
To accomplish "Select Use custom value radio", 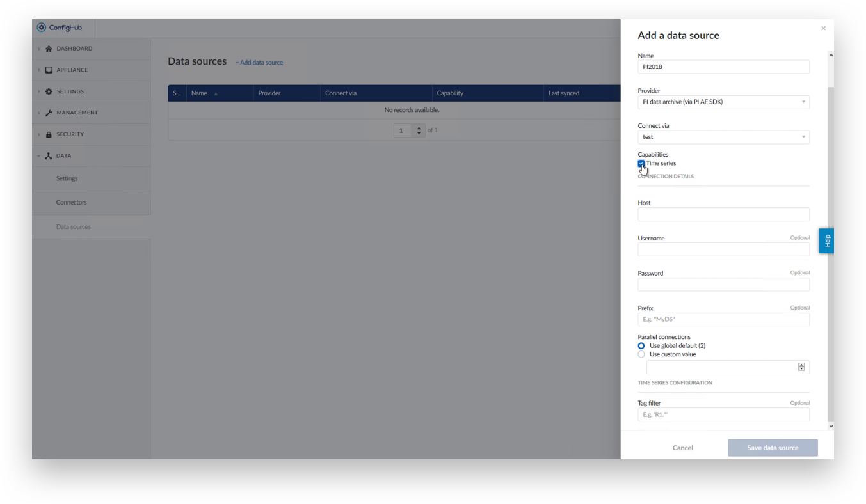I will point(641,354).
